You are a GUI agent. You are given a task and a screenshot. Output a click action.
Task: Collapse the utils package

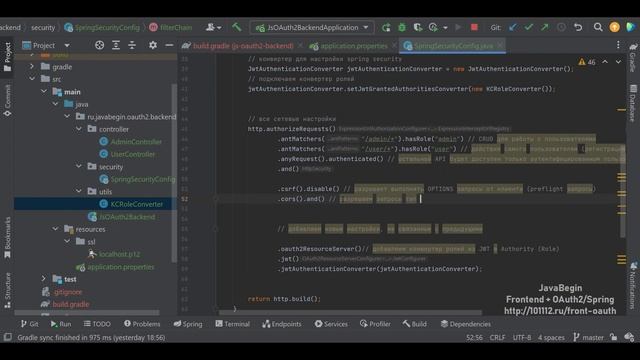tap(79, 191)
